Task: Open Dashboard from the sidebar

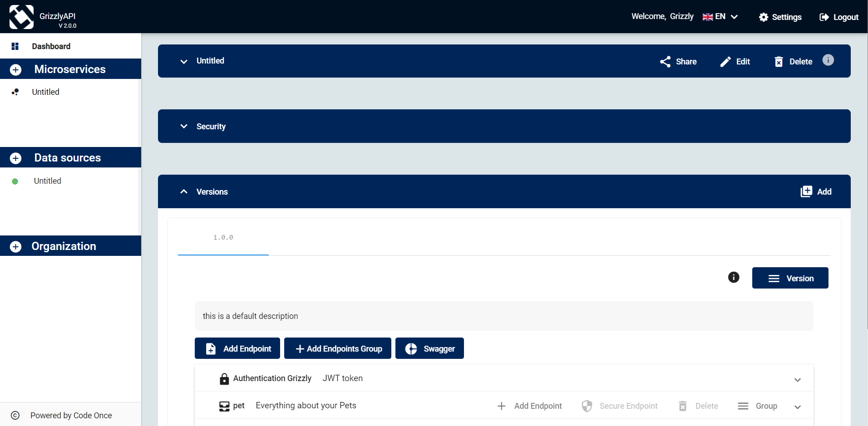Action: pos(51,46)
